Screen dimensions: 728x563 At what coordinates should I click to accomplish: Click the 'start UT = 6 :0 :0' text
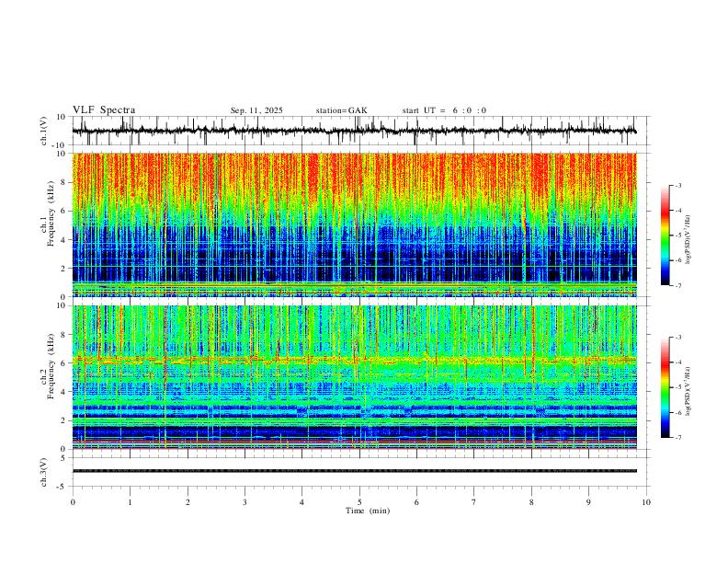(x=444, y=110)
